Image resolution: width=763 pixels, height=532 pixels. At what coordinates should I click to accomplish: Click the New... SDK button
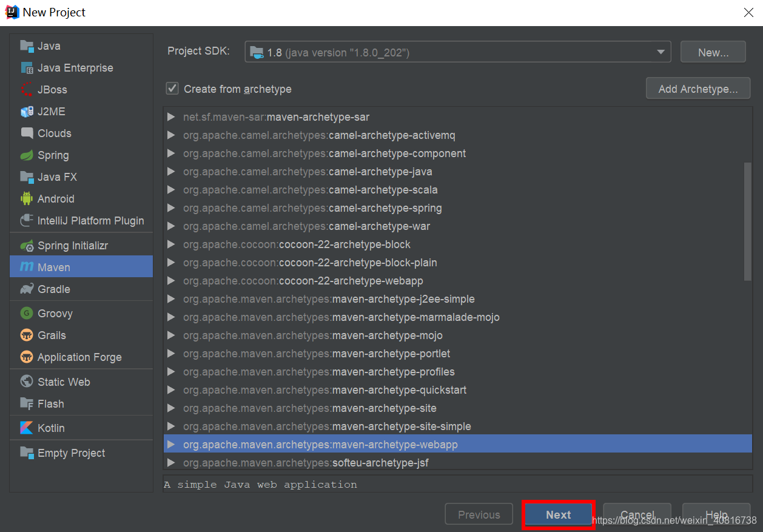point(713,53)
